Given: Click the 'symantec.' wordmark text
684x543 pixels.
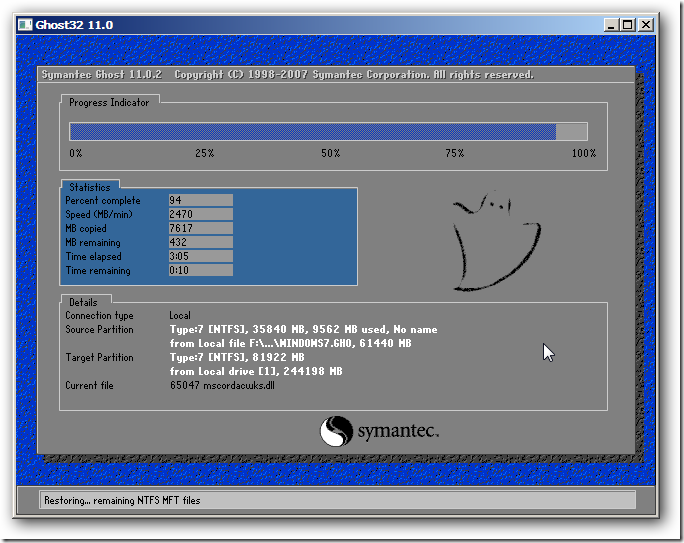Looking at the screenshot, I should pyautogui.click(x=398, y=431).
